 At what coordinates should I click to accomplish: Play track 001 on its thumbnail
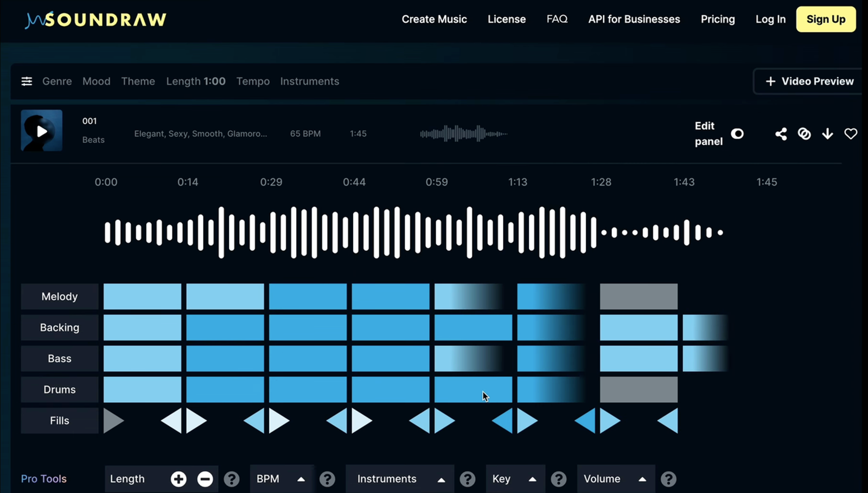click(x=42, y=131)
